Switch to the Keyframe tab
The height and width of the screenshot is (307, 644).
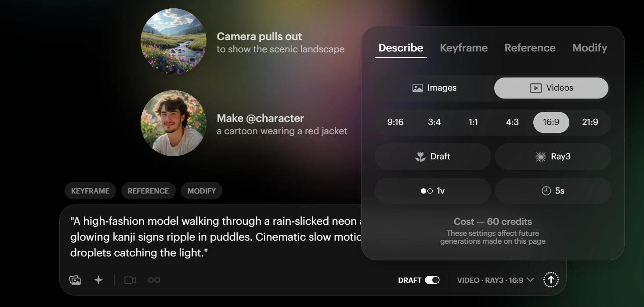[x=464, y=48]
